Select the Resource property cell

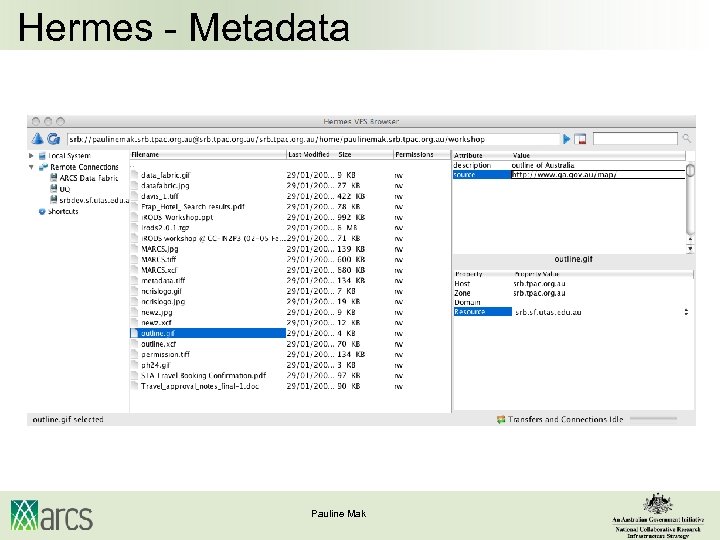tap(483, 312)
